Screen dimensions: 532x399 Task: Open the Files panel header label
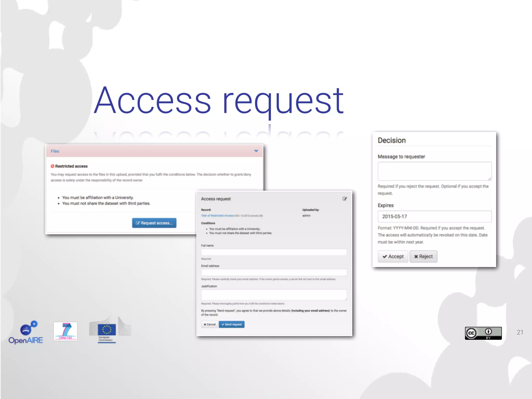point(55,151)
